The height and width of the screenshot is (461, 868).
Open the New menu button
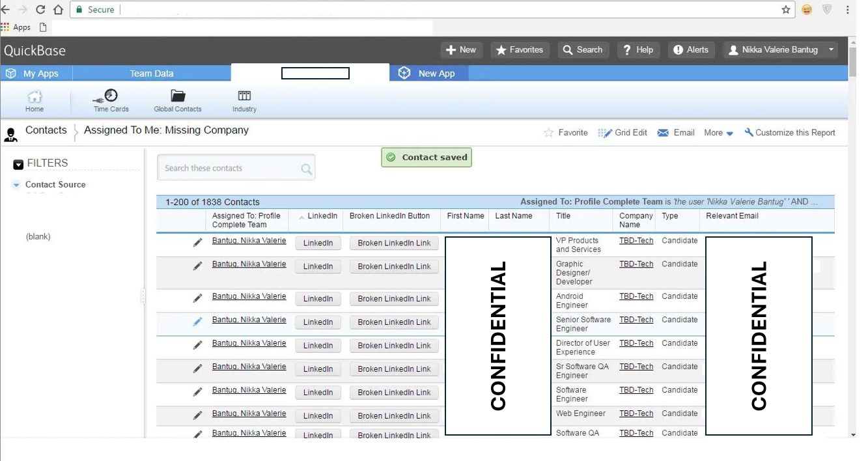coord(461,50)
